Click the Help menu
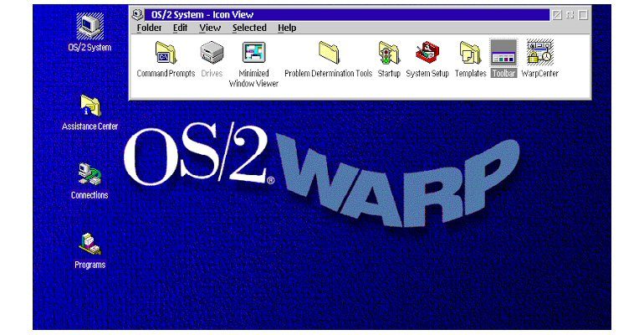Image resolution: width=644 pixels, height=335 pixels. click(x=287, y=28)
